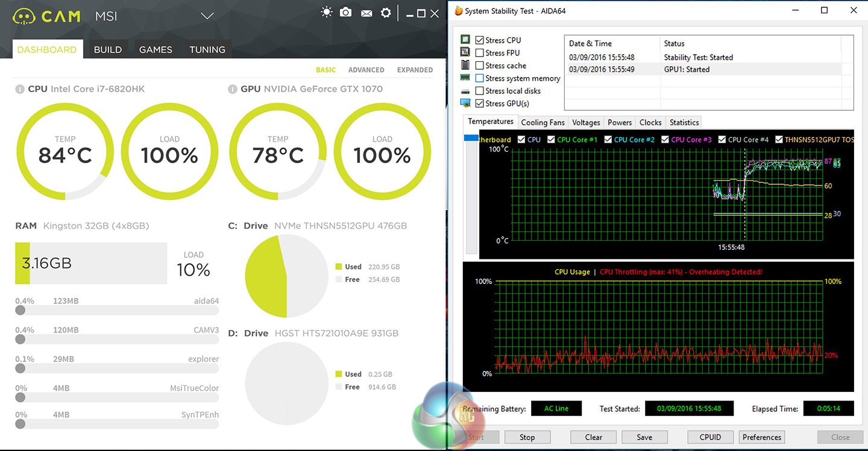Switch to the Powers tab
The width and height of the screenshot is (868, 451).
tap(620, 122)
